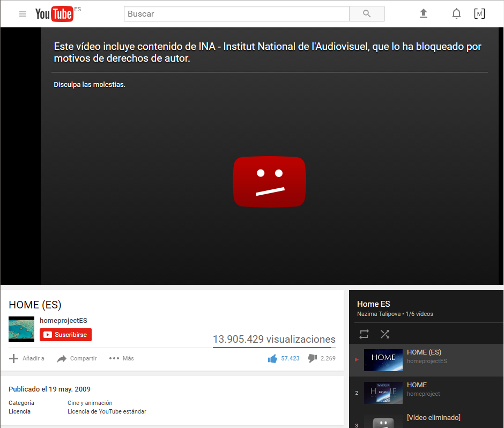Click homeprojectES uploader name in playlist
504x428 pixels.
tap(427, 361)
